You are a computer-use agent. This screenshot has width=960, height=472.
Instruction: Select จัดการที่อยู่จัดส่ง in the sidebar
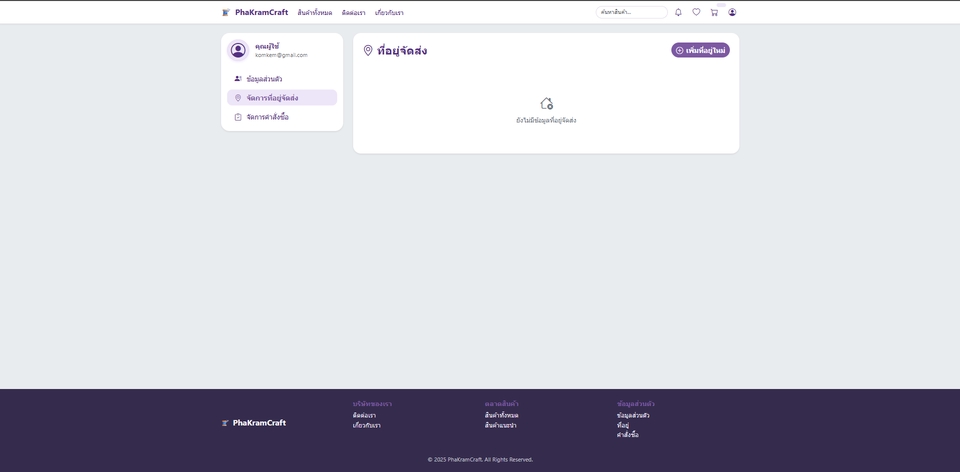pos(272,98)
